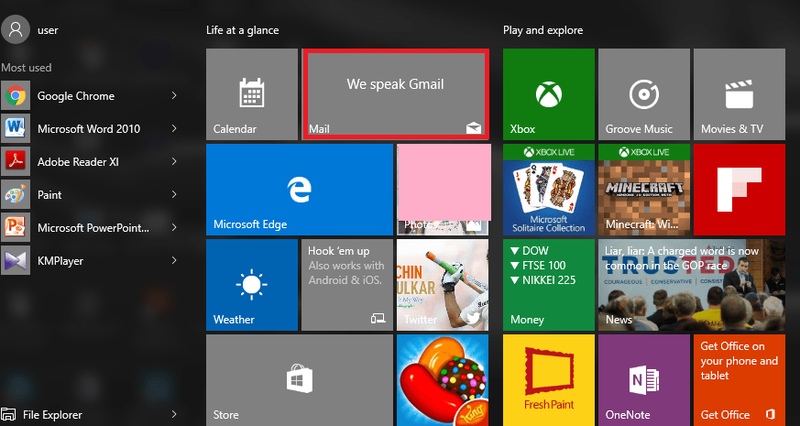The image size is (800, 426).
Task: Open File Explorer icon
Action: coord(8,414)
